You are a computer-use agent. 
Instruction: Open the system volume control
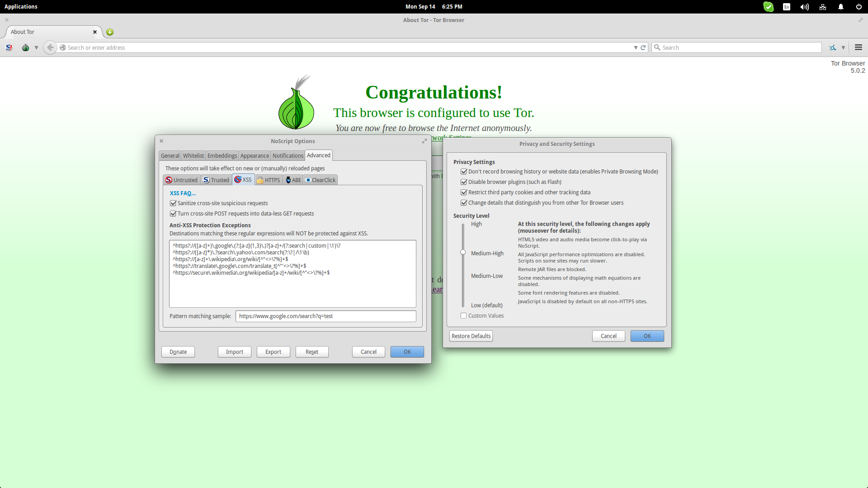pyautogui.click(x=805, y=7)
